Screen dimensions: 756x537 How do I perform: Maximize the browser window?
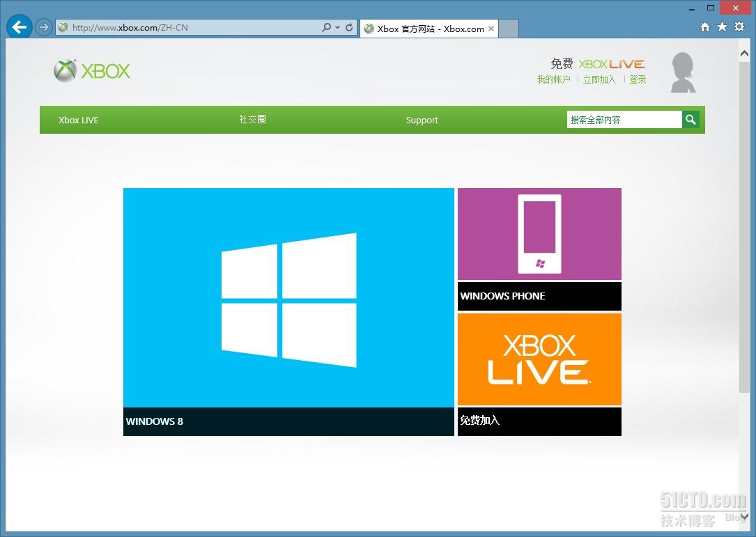click(711, 8)
